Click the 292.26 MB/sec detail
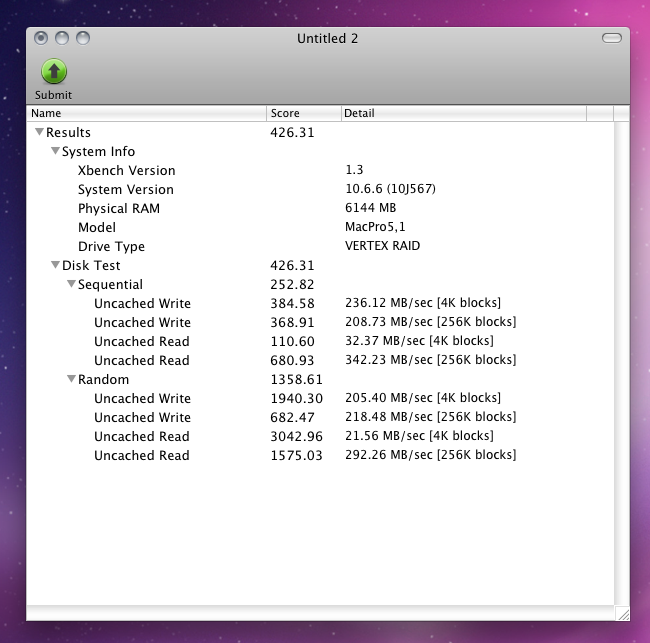Image resolution: width=650 pixels, height=643 pixels. [431, 455]
